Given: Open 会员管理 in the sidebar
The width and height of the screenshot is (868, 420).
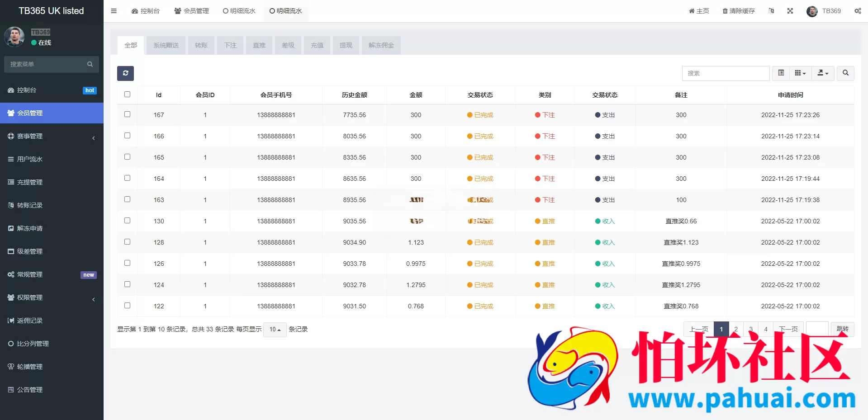Looking at the screenshot, I should pos(52,113).
